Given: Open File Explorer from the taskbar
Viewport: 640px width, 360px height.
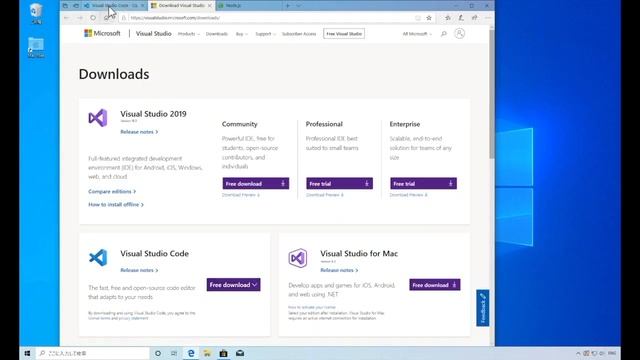Looking at the screenshot, I should [x=207, y=353].
